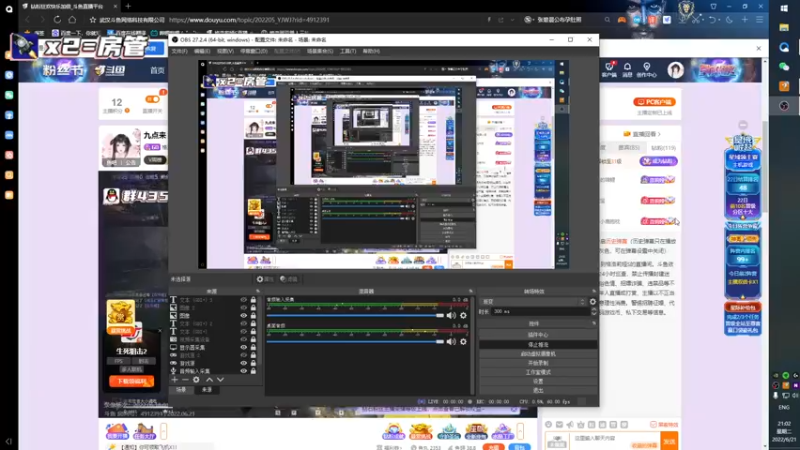Image resolution: width=800 pixels, height=450 pixels.
Task: Pop out the 混音器 dock via header icon
Action: tap(470, 291)
